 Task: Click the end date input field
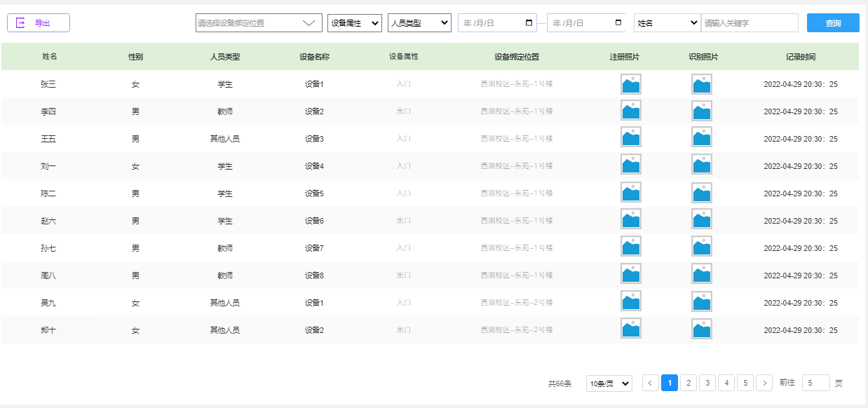[586, 23]
